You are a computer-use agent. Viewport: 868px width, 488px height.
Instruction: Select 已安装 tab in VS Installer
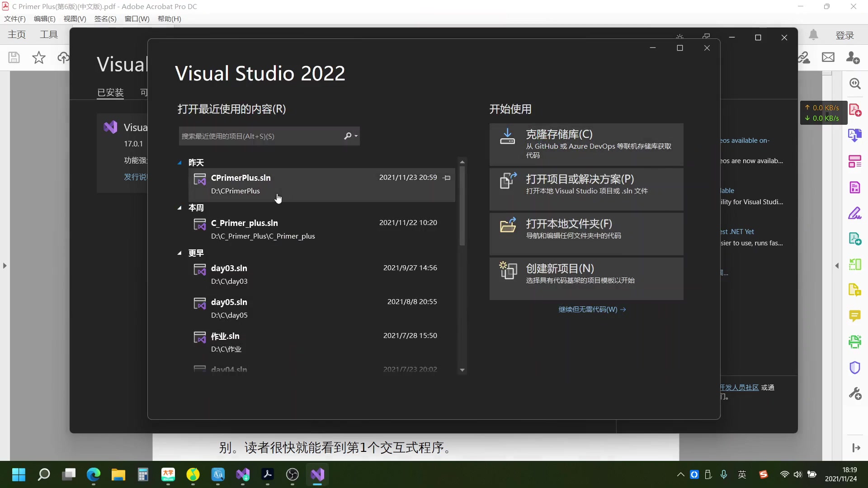(x=110, y=93)
